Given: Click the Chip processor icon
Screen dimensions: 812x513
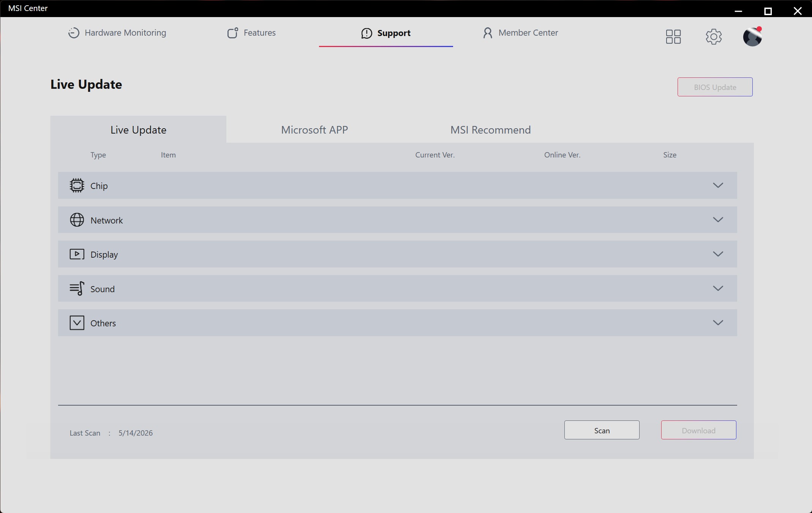Looking at the screenshot, I should [x=77, y=186].
